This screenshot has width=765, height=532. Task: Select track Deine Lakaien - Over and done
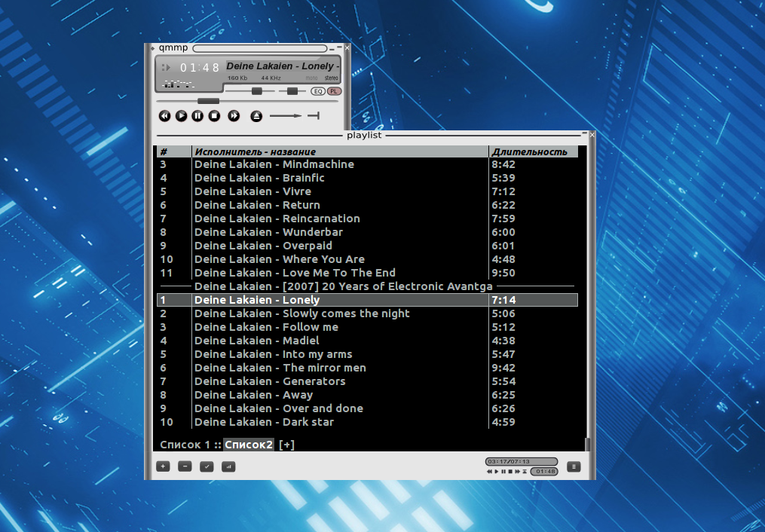pyautogui.click(x=367, y=408)
